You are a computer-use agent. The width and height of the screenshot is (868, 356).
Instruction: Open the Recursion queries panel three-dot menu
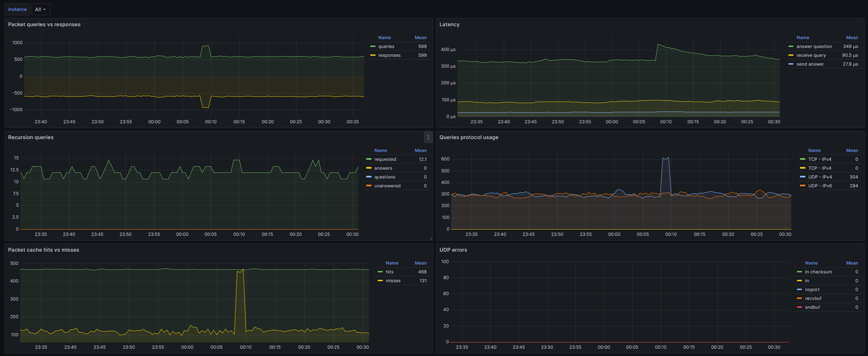[428, 137]
